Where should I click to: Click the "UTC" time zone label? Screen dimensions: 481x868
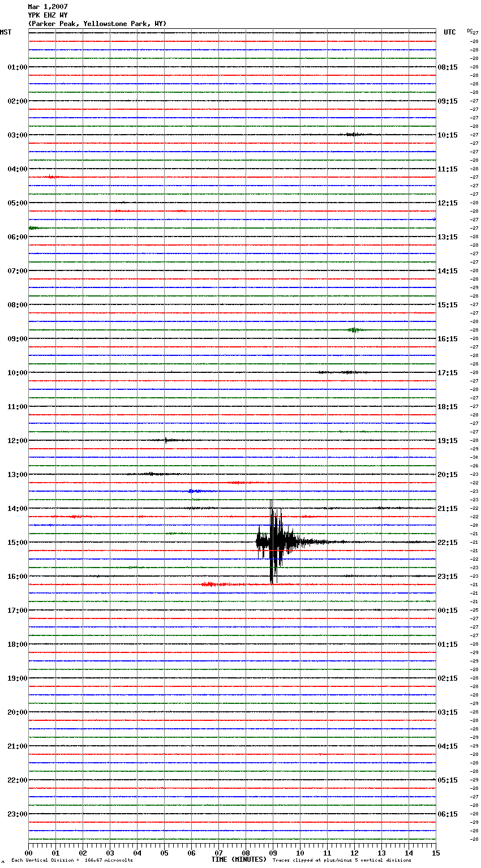click(x=449, y=32)
